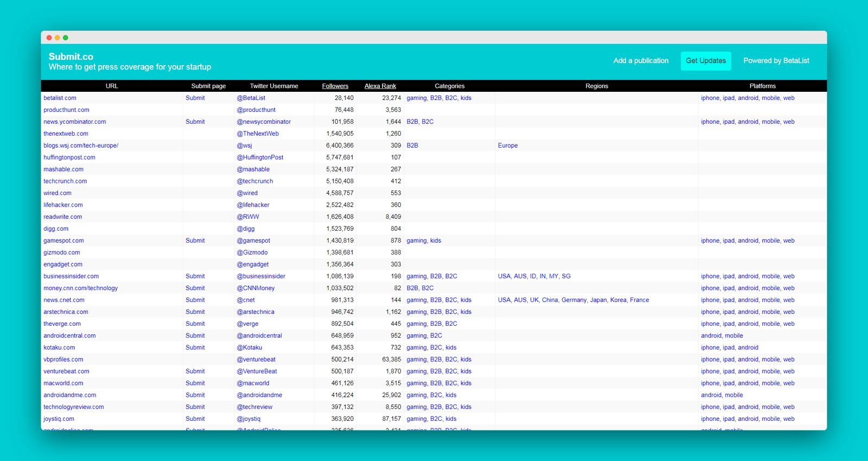Open arstechnica.com URL link
The width and height of the screenshot is (868, 461).
[x=66, y=312]
